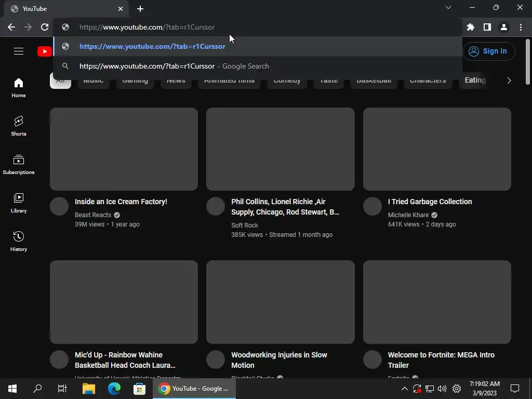Show hidden system tray icons
The image size is (532, 399).
(x=404, y=389)
